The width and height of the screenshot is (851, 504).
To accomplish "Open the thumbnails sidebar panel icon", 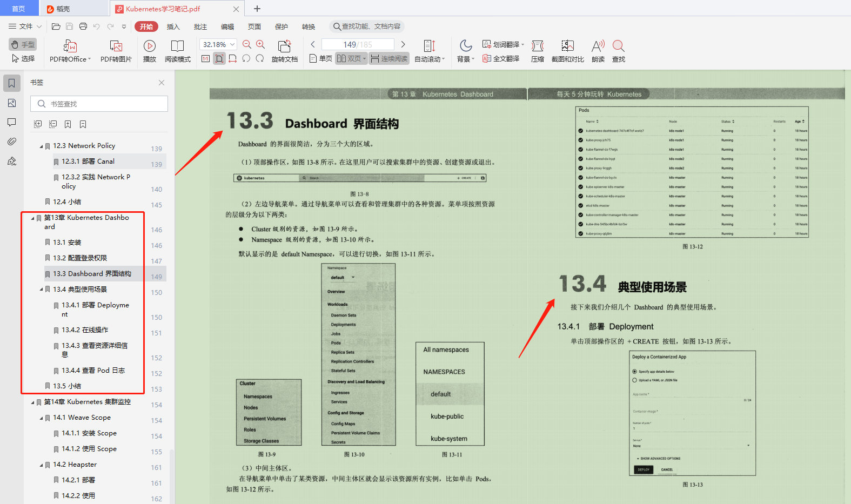I will [x=12, y=103].
